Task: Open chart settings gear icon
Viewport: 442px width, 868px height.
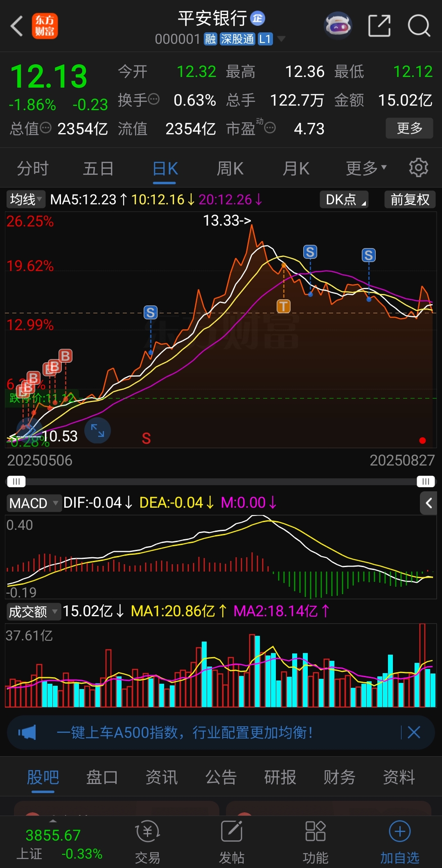Action: coord(419,168)
